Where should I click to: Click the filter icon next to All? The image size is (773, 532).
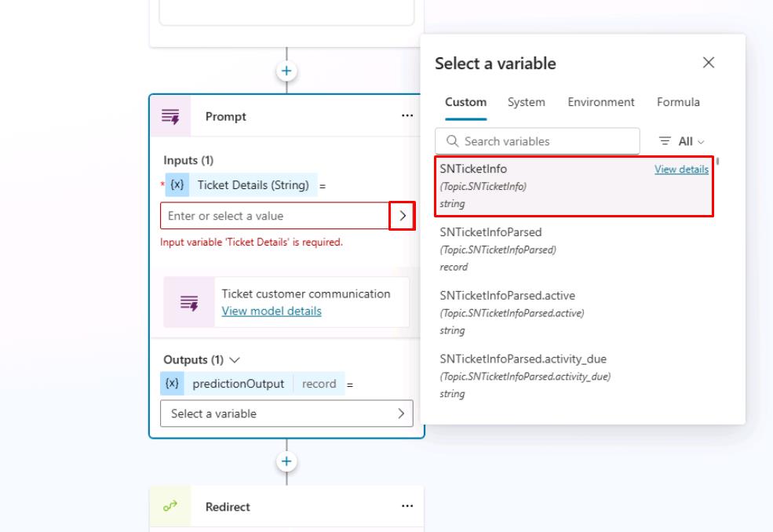664,141
